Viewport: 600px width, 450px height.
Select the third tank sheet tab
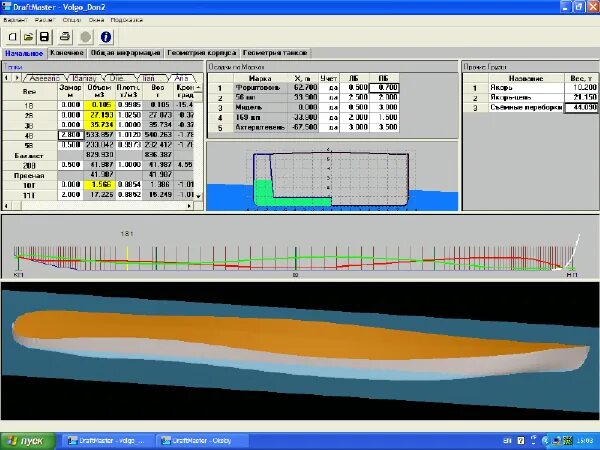[117, 78]
